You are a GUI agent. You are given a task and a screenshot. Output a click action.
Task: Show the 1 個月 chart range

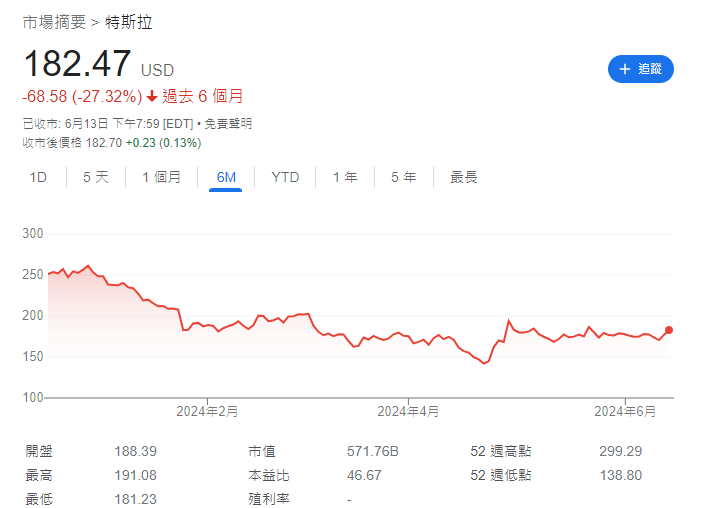click(x=161, y=177)
